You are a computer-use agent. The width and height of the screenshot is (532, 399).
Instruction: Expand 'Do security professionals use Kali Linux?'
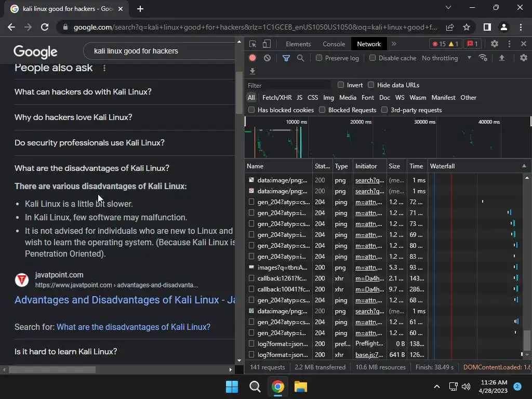click(125, 142)
